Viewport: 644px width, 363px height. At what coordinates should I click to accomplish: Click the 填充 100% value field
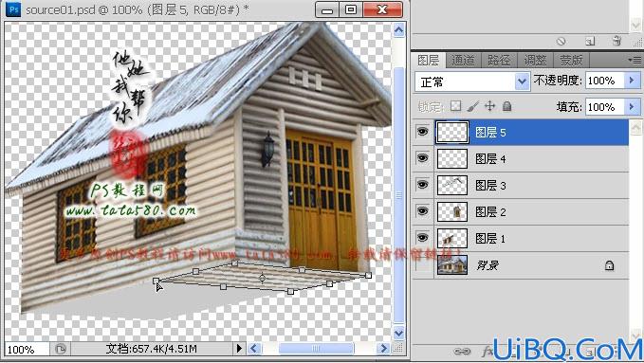click(604, 107)
